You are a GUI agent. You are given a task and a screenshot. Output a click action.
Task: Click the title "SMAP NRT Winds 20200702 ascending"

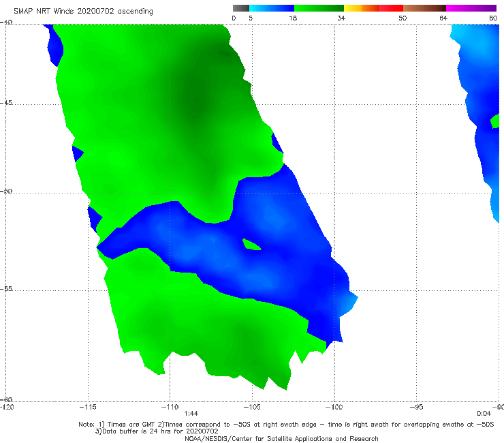(x=83, y=12)
